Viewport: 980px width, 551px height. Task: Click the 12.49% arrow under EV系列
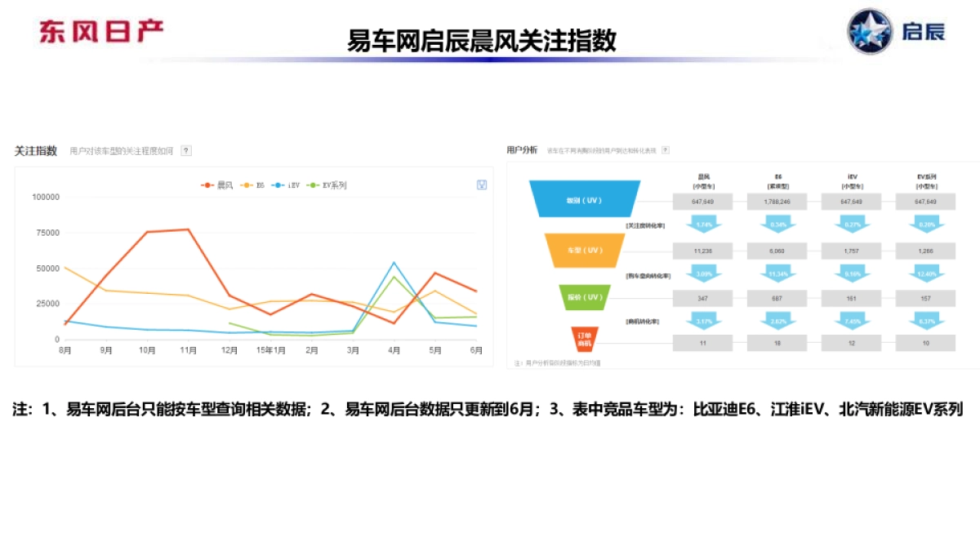926,273
